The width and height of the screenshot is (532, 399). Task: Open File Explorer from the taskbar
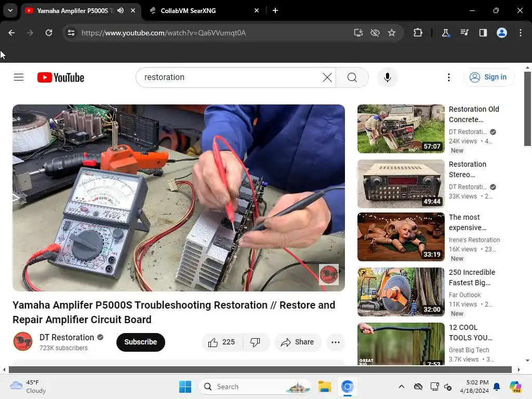[324, 387]
